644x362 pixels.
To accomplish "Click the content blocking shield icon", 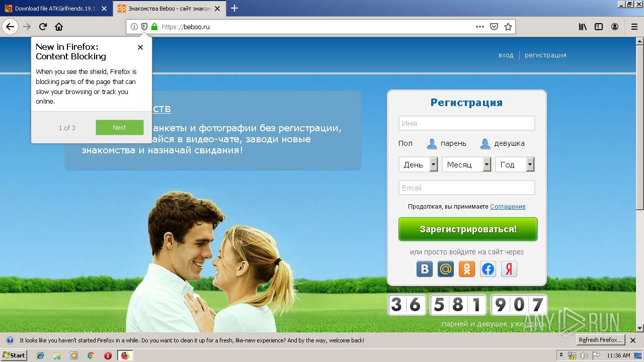I will pyautogui.click(x=144, y=27).
